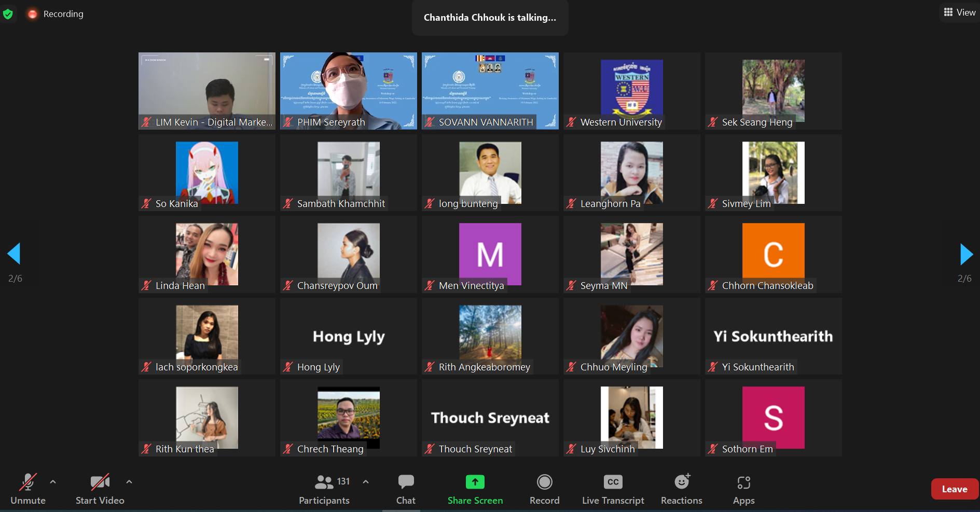The image size is (980, 512).
Task: Expand video options arrow beside Start Video
Action: pyautogui.click(x=129, y=482)
